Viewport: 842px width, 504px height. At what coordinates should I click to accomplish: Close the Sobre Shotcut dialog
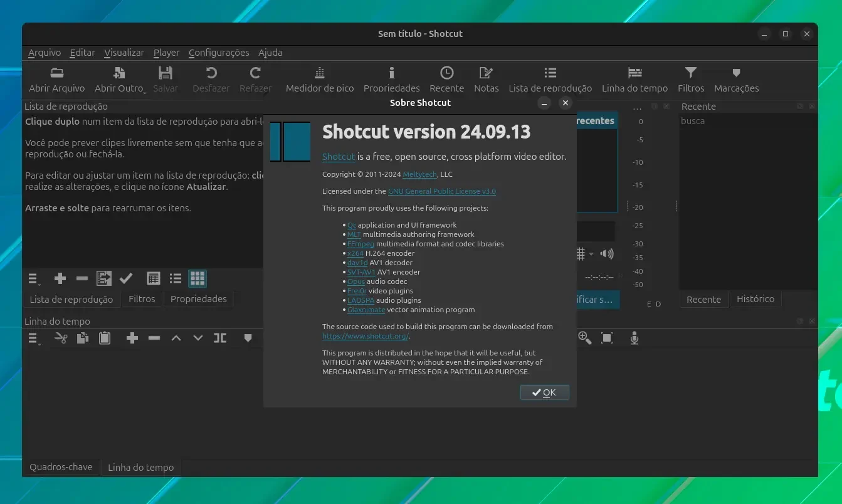click(x=566, y=103)
